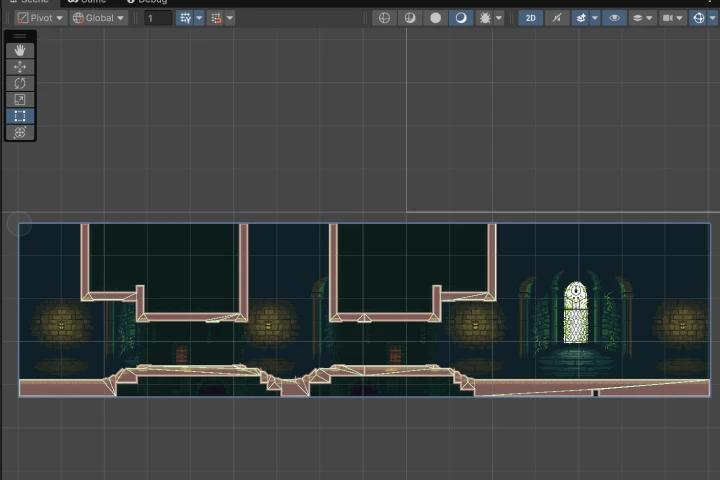The image size is (720, 480).
Task: Toggle 2D view mode
Action: [530, 18]
